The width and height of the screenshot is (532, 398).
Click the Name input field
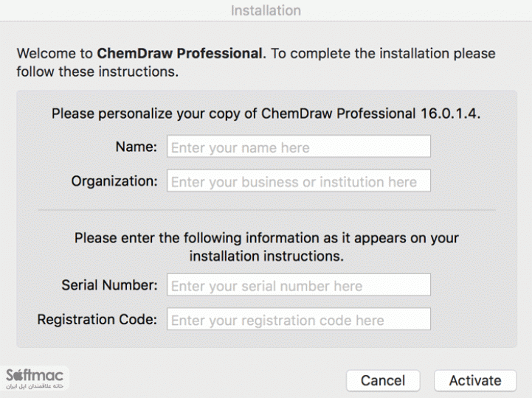point(299,147)
